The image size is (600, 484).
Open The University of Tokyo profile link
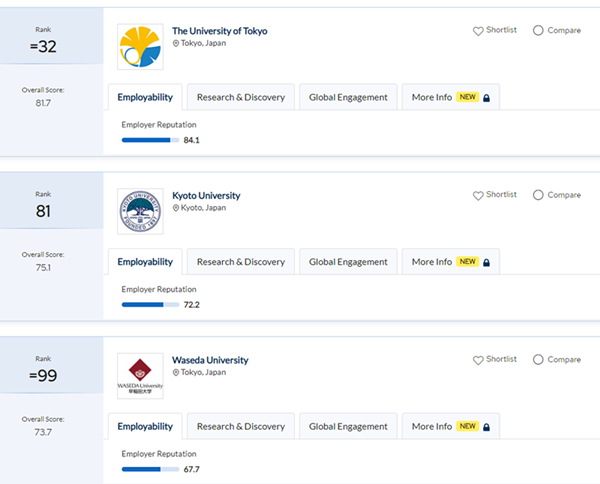[x=220, y=31]
